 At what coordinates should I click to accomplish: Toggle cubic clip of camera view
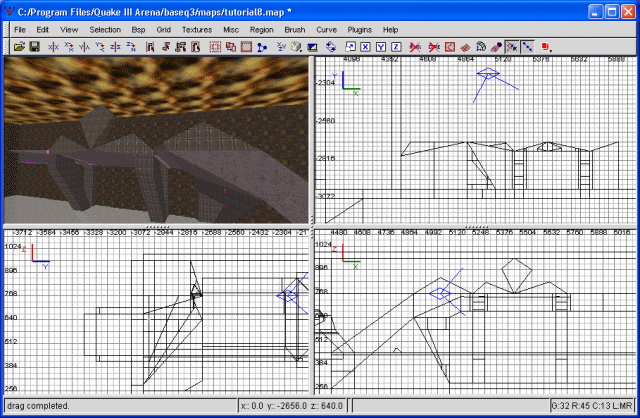coord(313,47)
